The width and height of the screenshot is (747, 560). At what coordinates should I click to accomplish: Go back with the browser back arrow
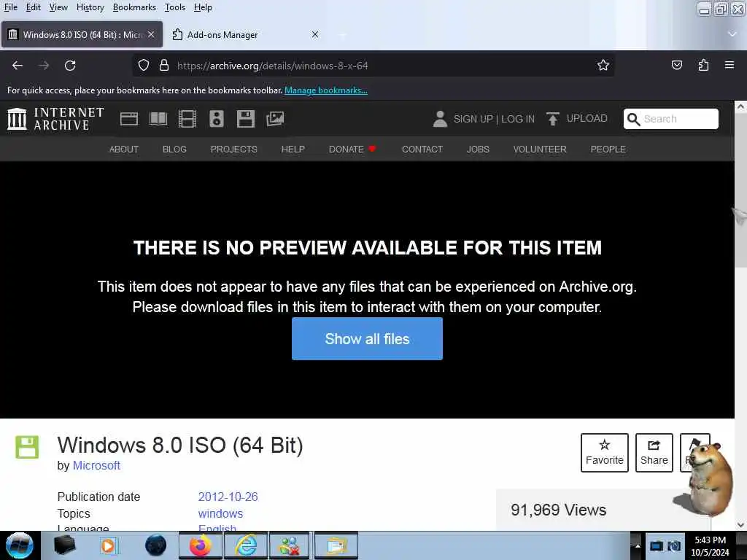click(x=18, y=65)
